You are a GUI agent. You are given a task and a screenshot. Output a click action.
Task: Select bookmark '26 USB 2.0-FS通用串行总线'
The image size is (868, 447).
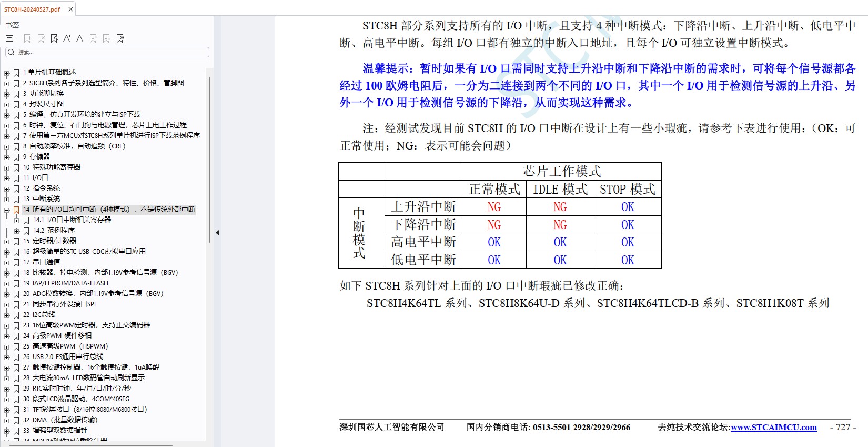(63, 356)
